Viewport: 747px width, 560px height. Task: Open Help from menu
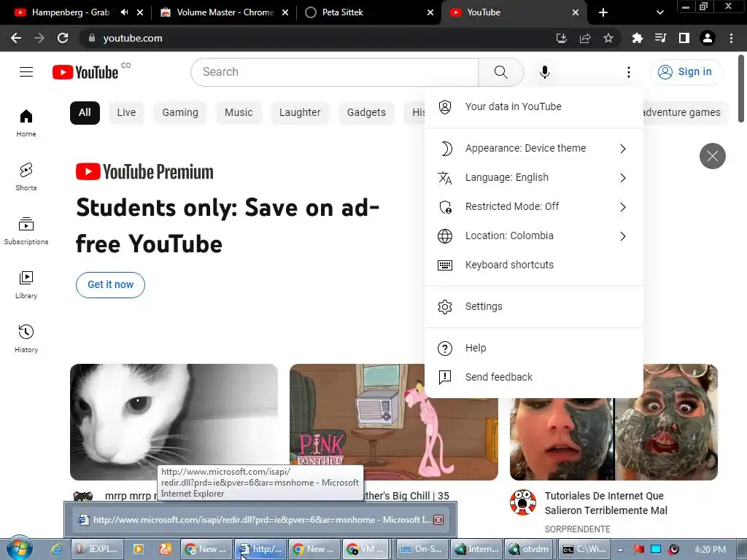(x=533, y=348)
